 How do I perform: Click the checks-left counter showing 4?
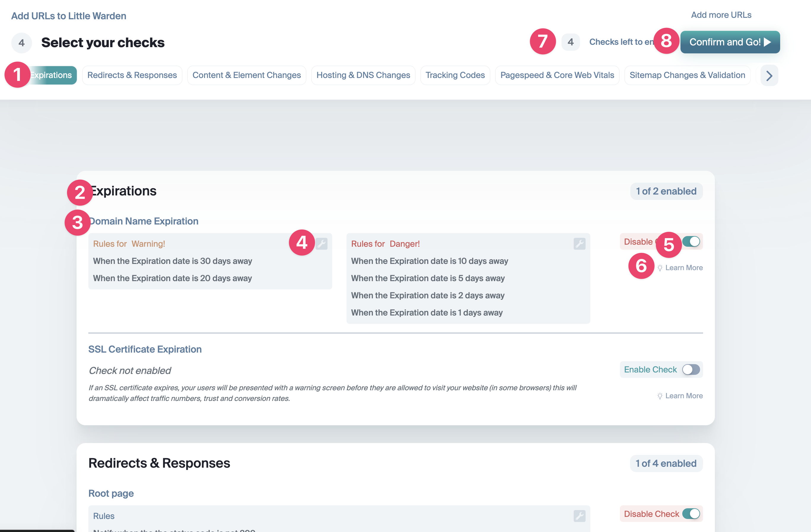click(571, 42)
